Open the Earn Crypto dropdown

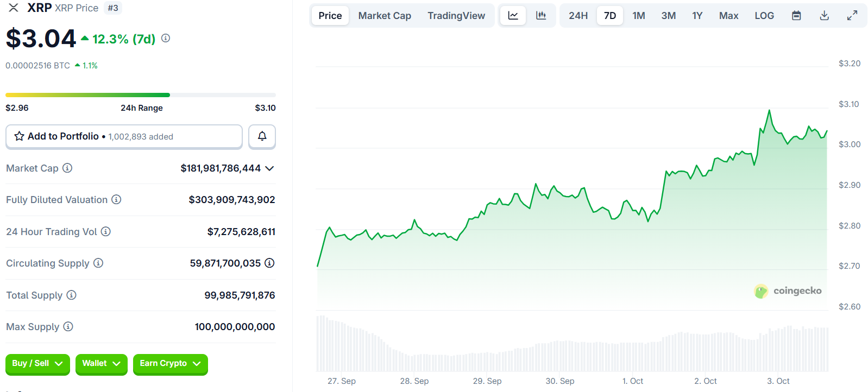(170, 364)
